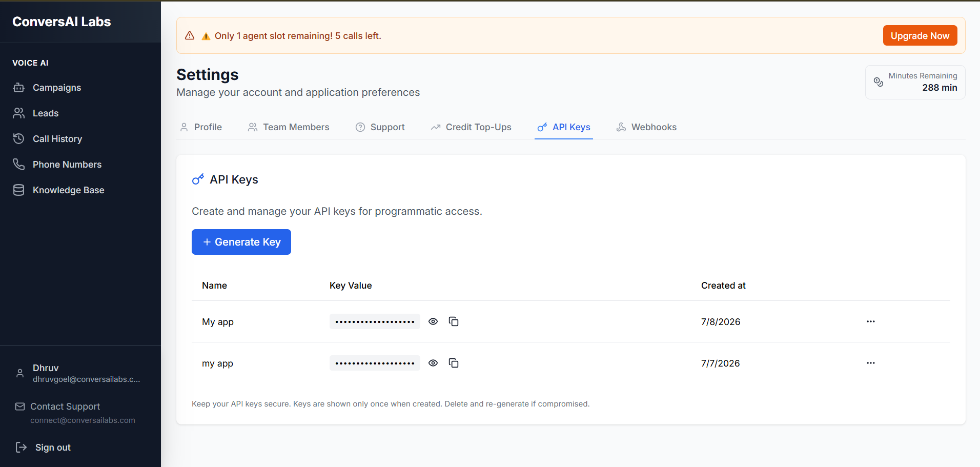Click Sign out
This screenshot has width=980, height=467.
pyautogui.click(x=53, y=448)
